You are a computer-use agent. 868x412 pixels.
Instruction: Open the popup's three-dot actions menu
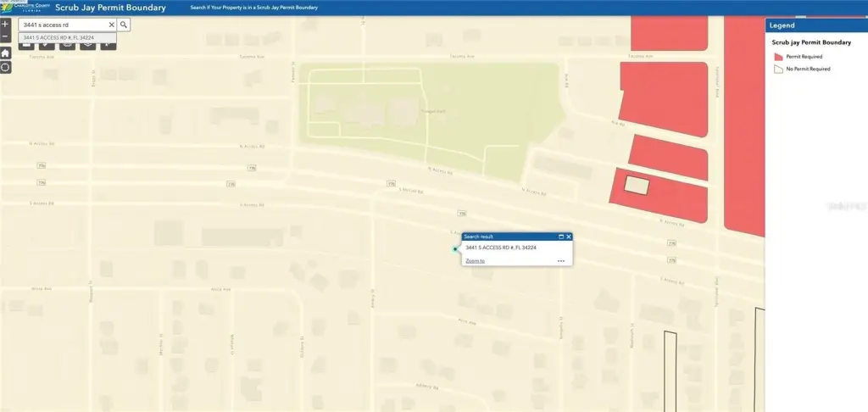point(560,261)
